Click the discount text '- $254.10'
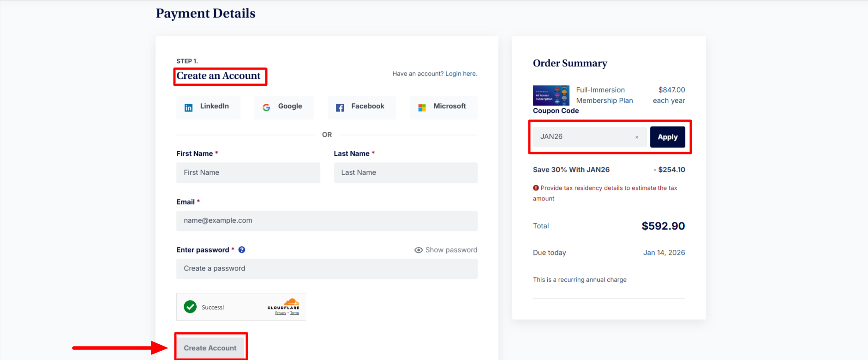 pos(669,170)
